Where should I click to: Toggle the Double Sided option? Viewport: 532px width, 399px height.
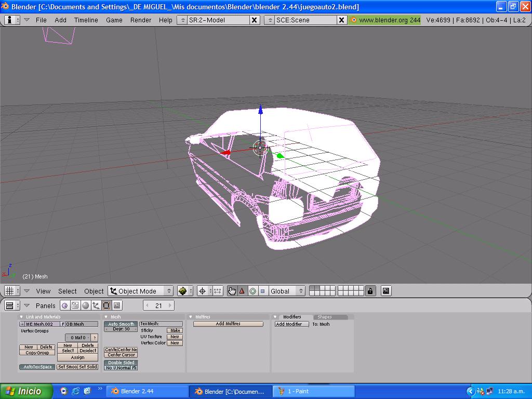click(121, 363)
